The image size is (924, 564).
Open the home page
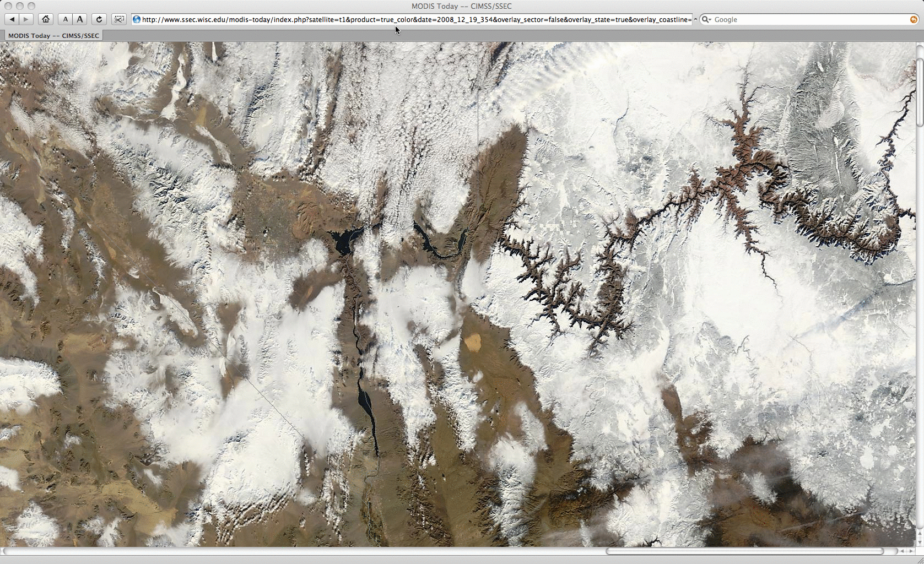pyautogui.click(x=46, y=19)
